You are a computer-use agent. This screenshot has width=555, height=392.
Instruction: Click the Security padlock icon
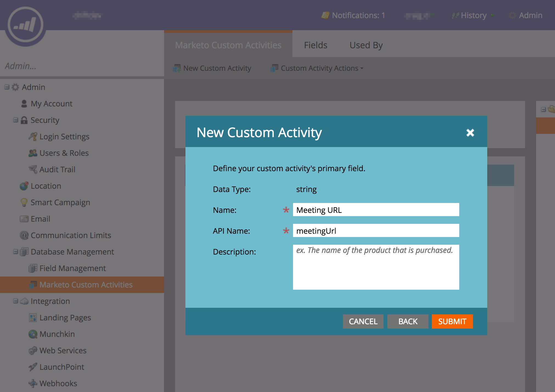click(24, 120)
